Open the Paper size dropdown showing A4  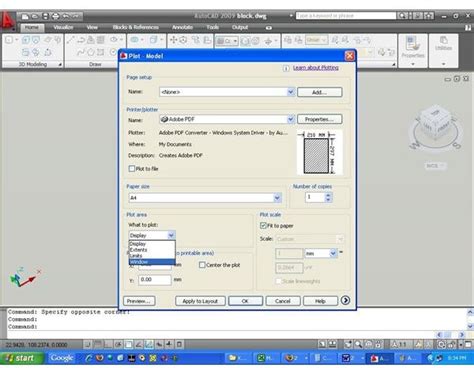tap(205, 198)
